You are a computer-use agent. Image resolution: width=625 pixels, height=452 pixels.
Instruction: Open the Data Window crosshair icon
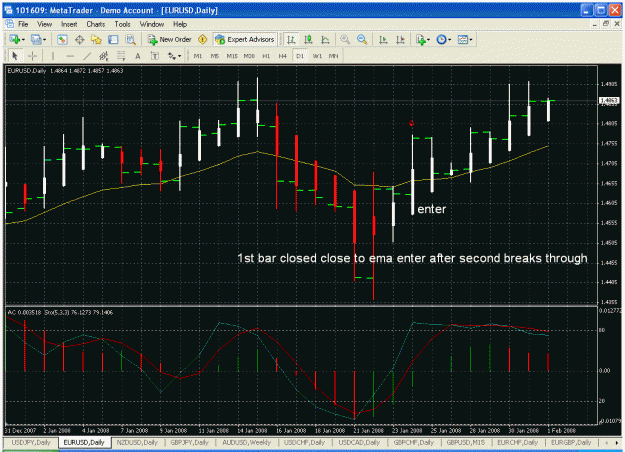pos(79,39)
